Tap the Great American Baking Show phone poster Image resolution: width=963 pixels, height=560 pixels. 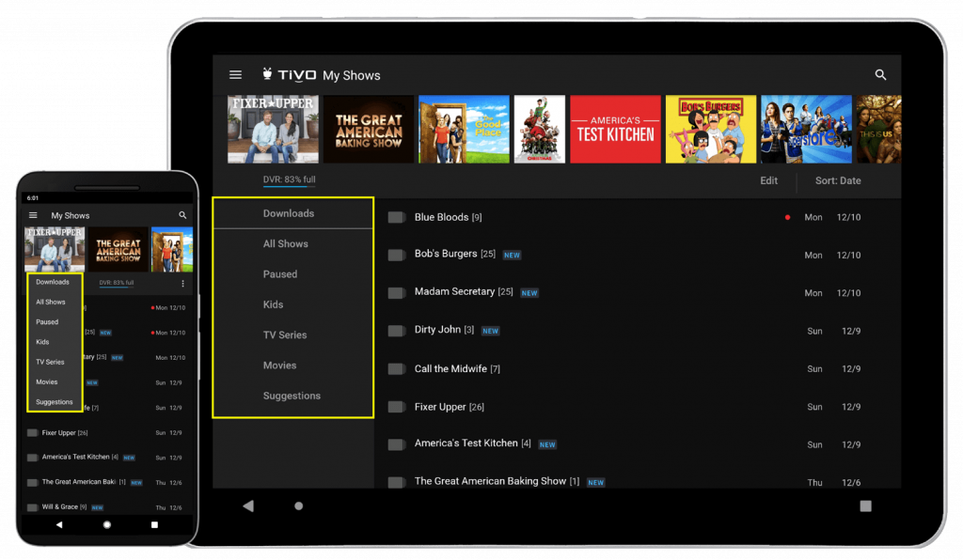(118, 250)
